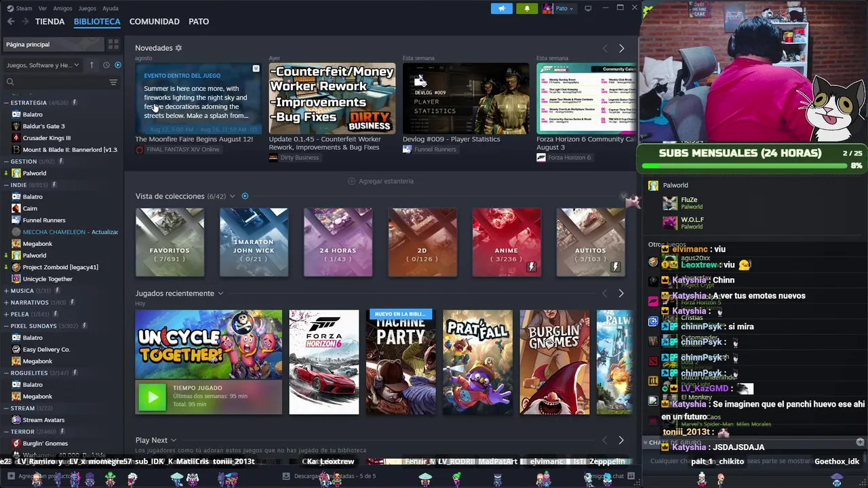868x488 pixels.
Task: Launch Big Picture mode via the monitor icon
Action: [588, 9]
